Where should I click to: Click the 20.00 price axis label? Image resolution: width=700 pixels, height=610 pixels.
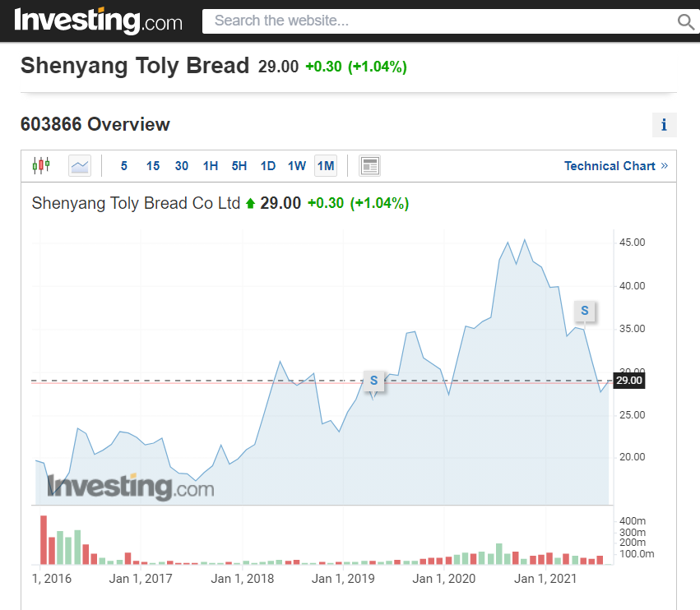click(633, 457)
